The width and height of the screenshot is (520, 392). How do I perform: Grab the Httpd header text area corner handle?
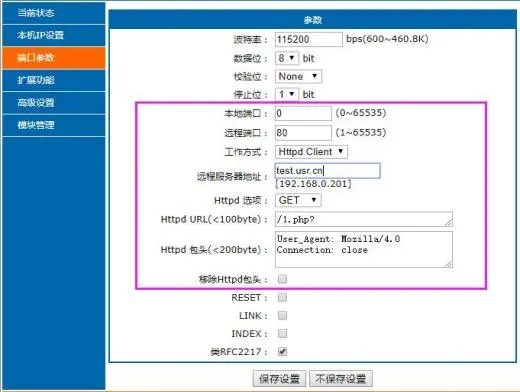pos(449,264)
